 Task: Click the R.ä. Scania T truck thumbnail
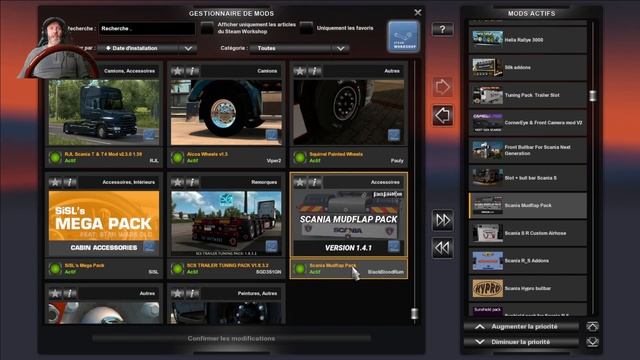coord(104,112)
